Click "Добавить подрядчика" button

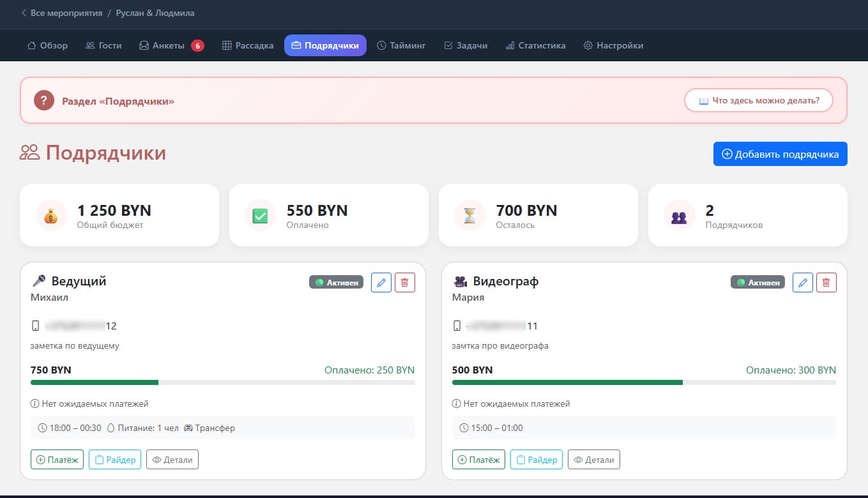pyautogui.click(x=780, y=154)
